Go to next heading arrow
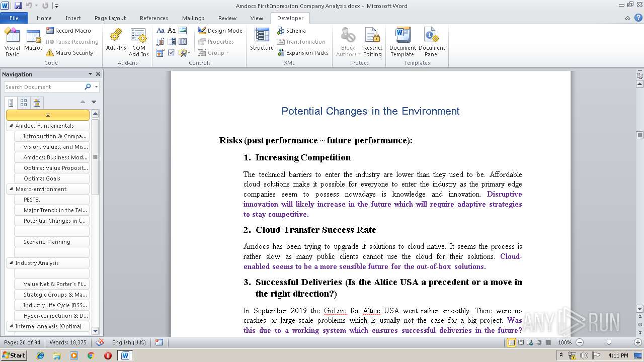The image size is (644, 362). 94,102
